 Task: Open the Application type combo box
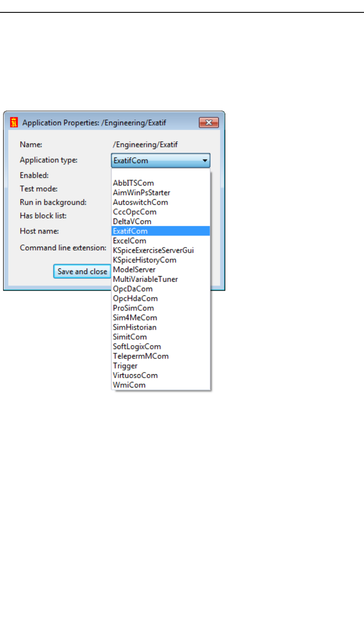pos(161,160)
